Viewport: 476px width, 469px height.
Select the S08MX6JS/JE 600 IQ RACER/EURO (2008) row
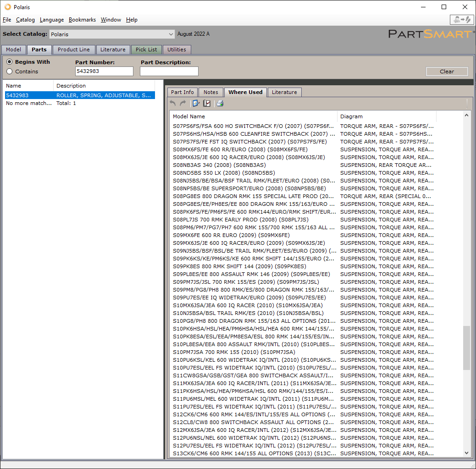[303, 157]
